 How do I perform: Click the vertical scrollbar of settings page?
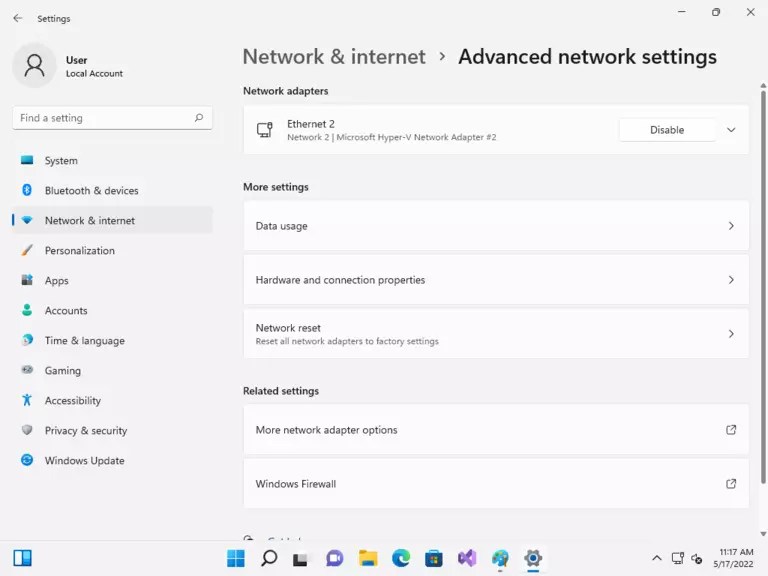[x=763, y=286]
